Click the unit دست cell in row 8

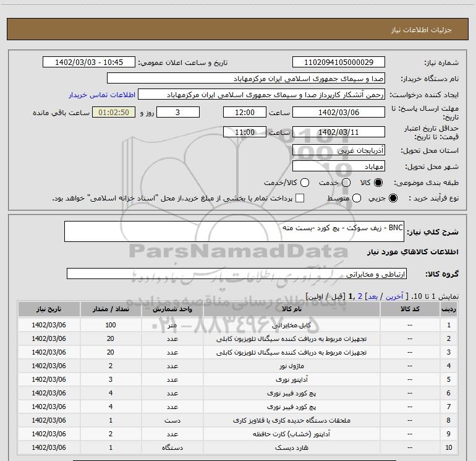click(172, 420)
